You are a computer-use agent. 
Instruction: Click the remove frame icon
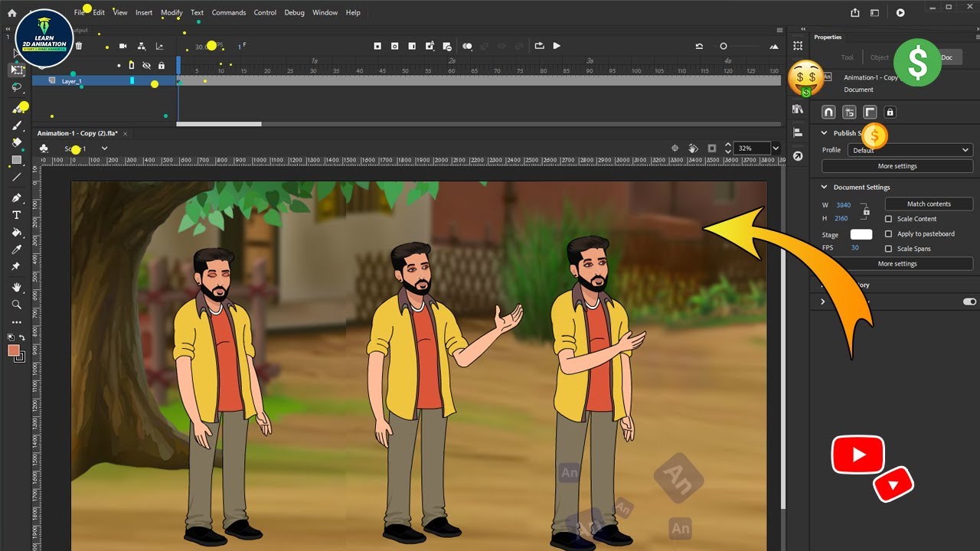pyautogui.click(x=447, y=46)
